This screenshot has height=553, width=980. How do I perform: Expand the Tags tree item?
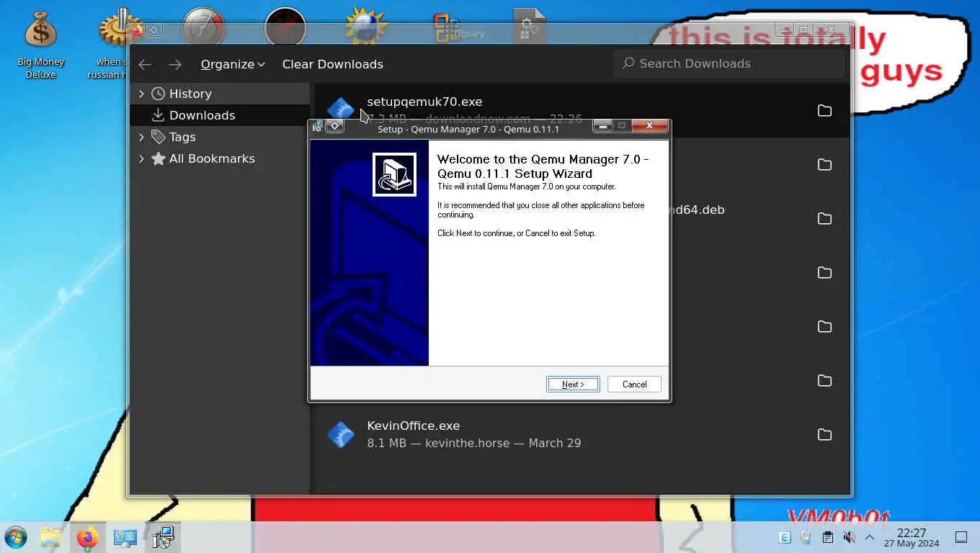[141, 137]
